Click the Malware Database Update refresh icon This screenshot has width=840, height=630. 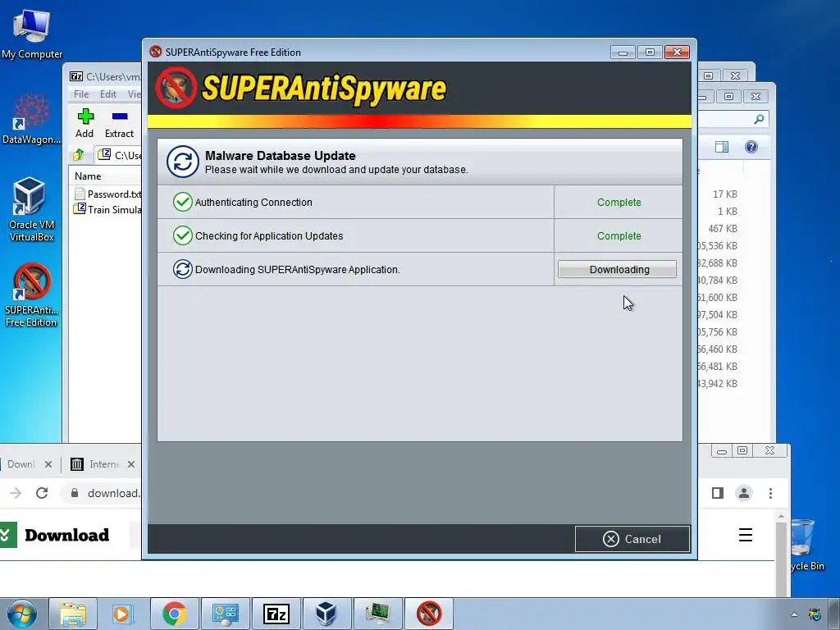(x=182, y=162)
